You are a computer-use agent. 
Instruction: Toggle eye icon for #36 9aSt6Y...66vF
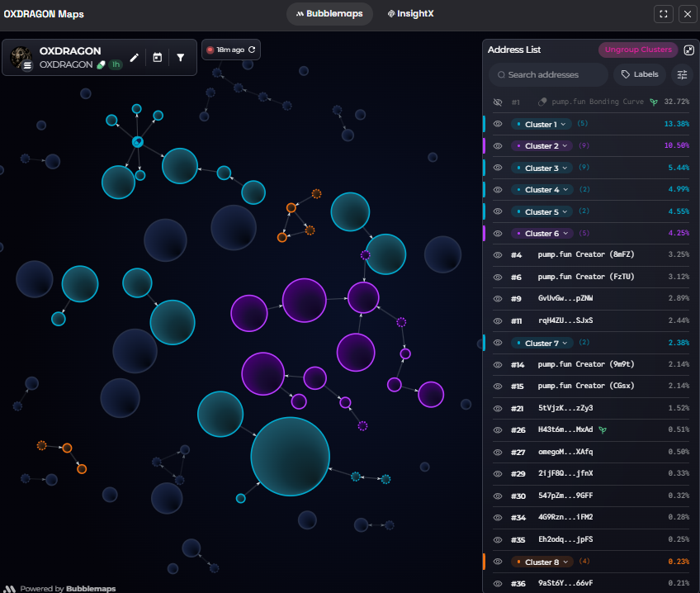498,584
